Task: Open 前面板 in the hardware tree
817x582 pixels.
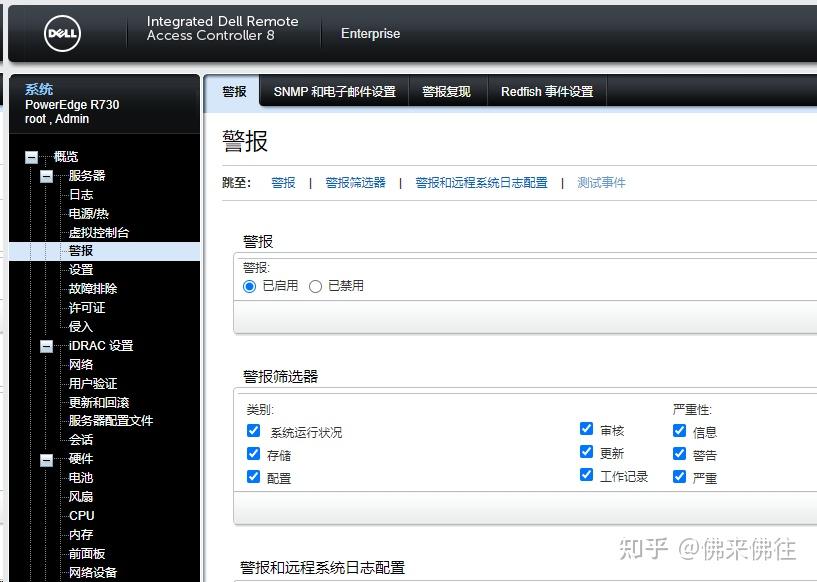Action: tap(87, 554)
